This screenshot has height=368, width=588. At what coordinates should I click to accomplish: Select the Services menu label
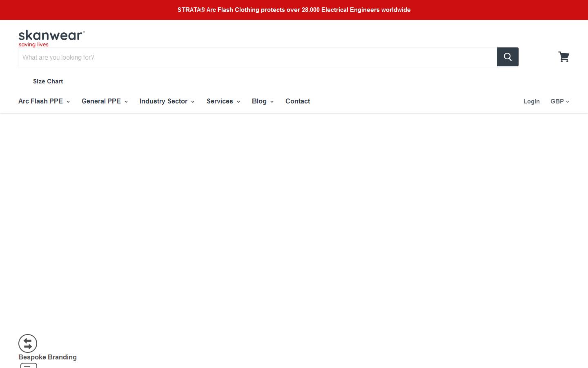(x=220, y=101)
